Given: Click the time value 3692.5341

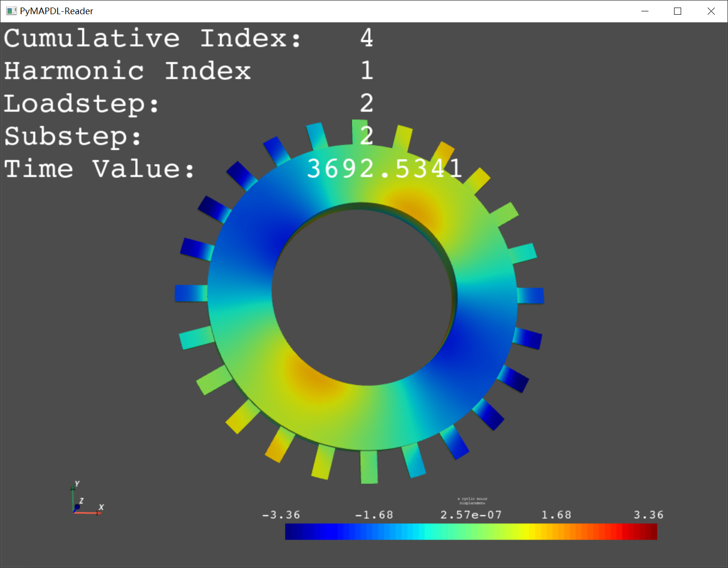Looking at the screenshot, I should (x=385, y=169).
